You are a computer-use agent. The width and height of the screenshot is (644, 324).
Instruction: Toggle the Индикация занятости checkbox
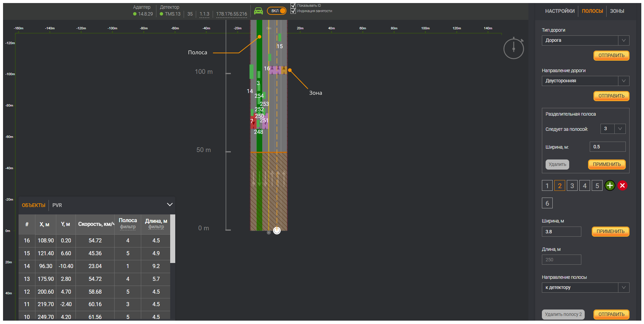(293, 11)
